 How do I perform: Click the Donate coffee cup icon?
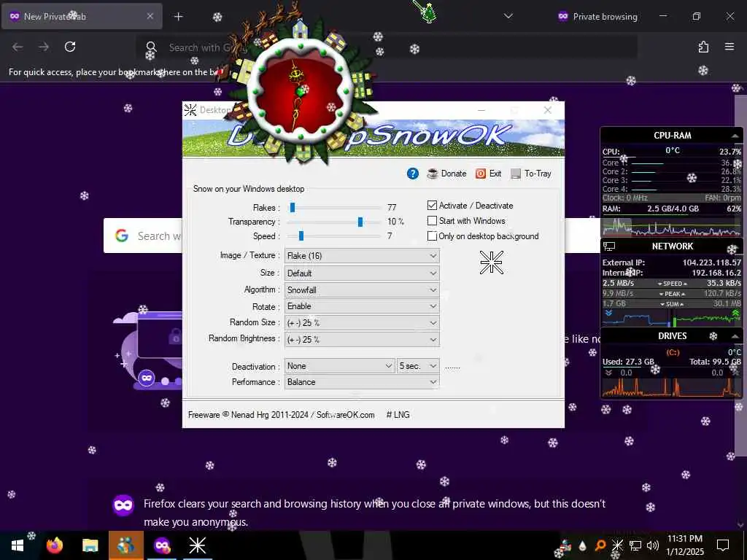click(432, 174)
